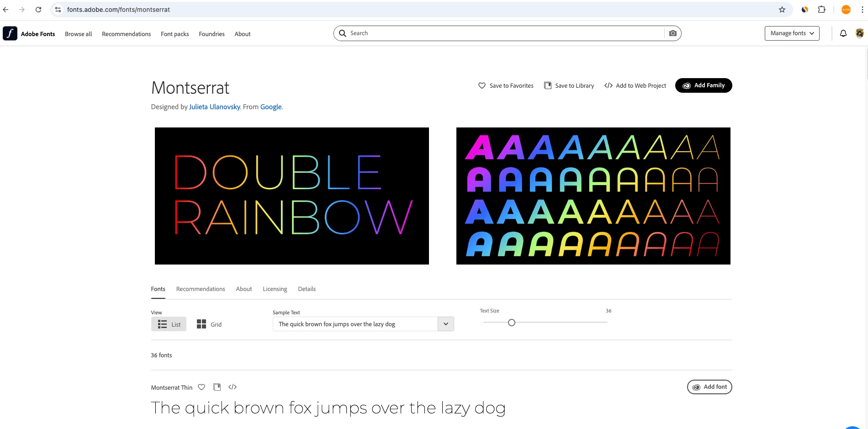The image size is (868, 429).
Task: Open About in top navigation
Action: tap(243, 34)
